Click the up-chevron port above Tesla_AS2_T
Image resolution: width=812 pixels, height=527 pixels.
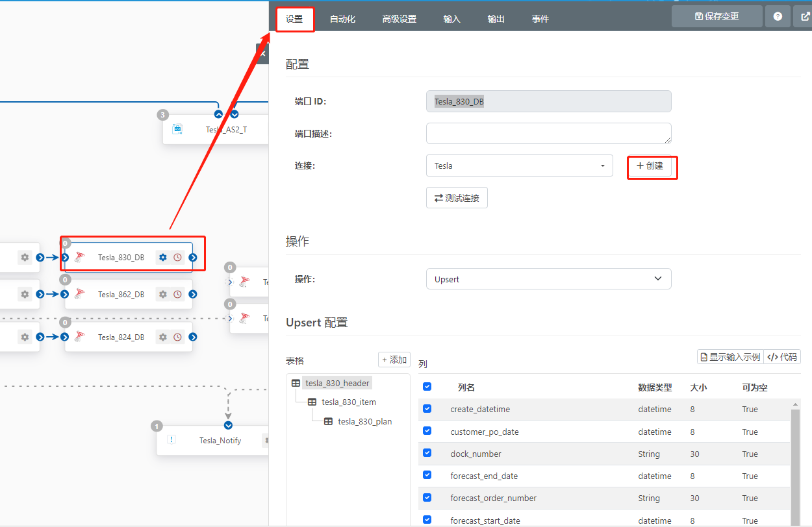click(x=218, y=114)
